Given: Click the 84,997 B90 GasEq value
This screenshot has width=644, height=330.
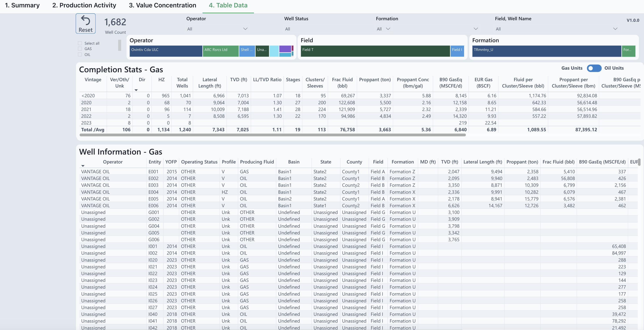Looking at the screenshot, I should click(619, 253).
